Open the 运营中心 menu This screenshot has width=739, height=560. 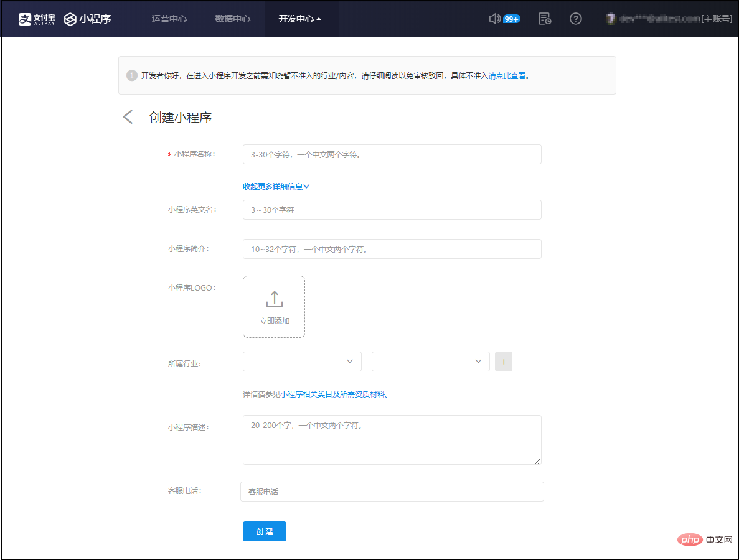[169, 19]
